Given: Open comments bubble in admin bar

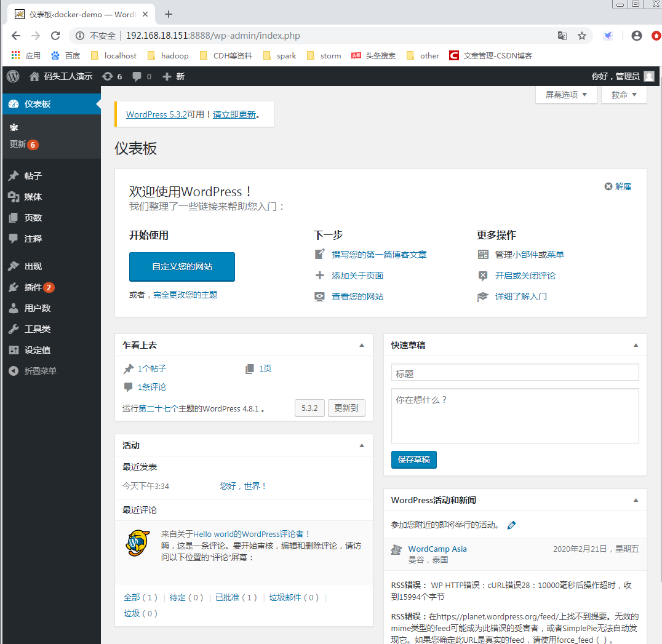Looking at the screenshot, I should pos(142,76).
